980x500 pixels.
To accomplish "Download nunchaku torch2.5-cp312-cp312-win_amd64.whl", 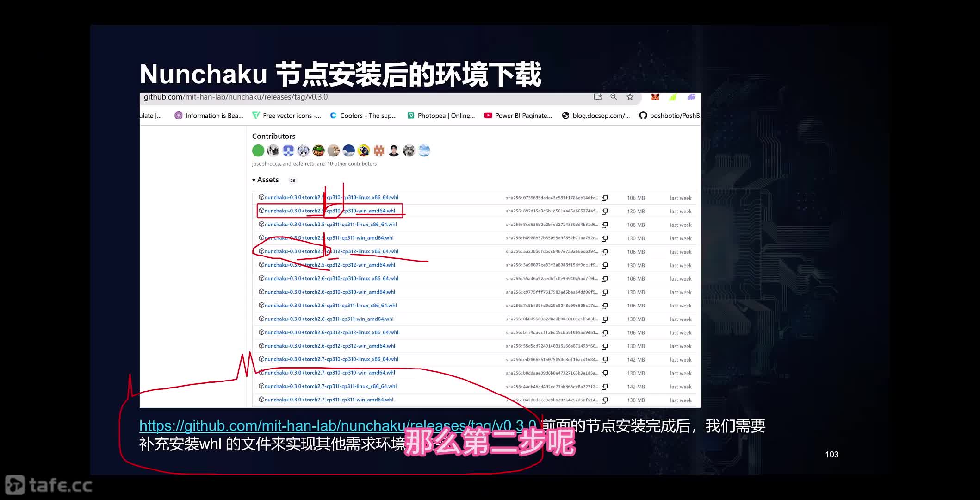I will click(x=330, y=265).
